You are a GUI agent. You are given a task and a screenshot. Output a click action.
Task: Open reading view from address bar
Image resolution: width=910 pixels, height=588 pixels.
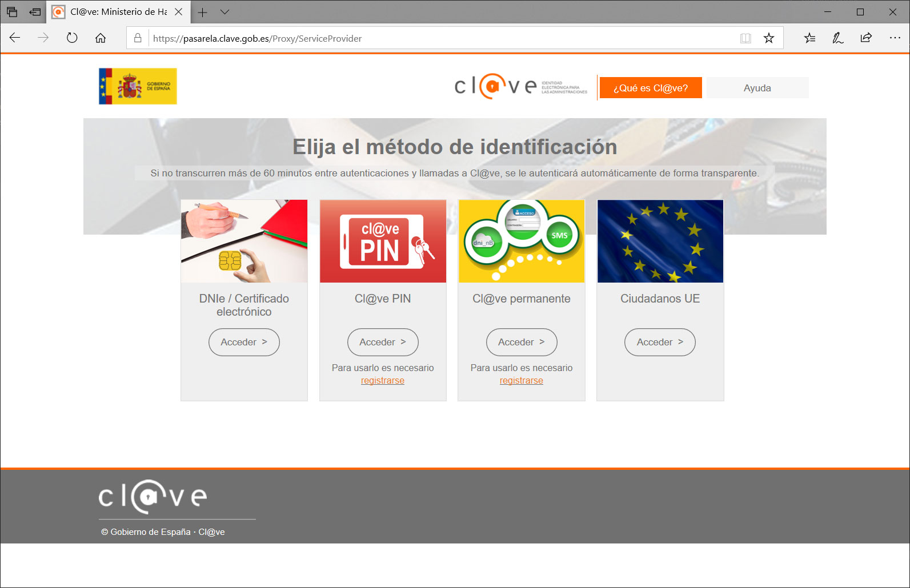pyautogui.click(x=745, y=38)
